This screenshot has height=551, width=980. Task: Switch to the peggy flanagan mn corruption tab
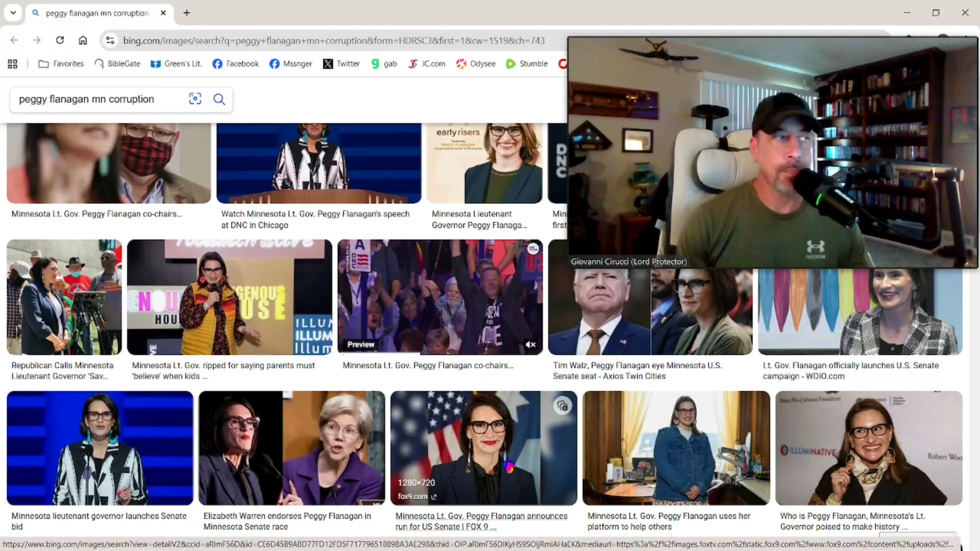point(96,13)
